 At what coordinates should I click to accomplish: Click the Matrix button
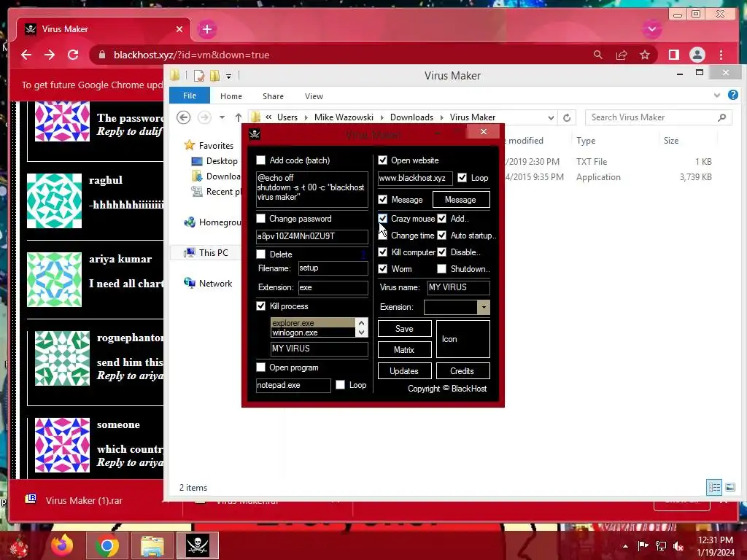click(404, 349)
